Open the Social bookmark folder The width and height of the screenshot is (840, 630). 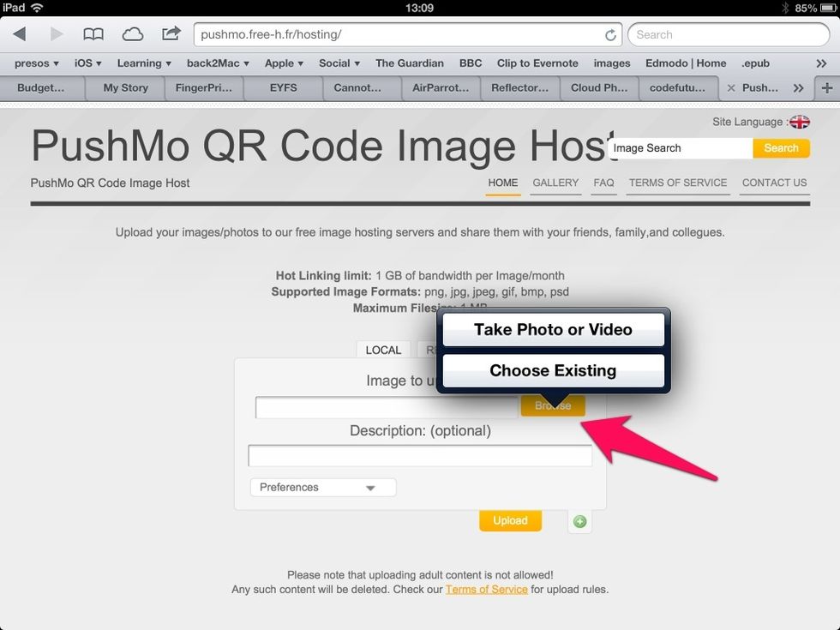339,63
